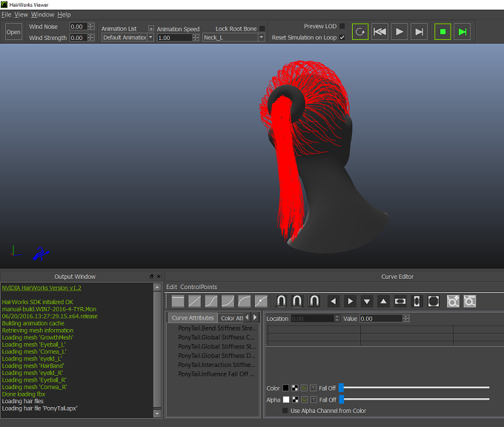The height and width of the screenshot is (427, 504).
Task: Open the File menu
Action: coord(6,15)
